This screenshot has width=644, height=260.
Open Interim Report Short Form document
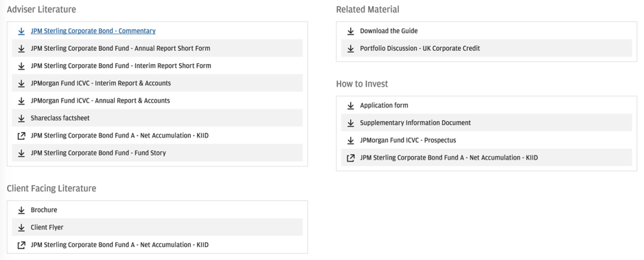click(x=121, y=66)
